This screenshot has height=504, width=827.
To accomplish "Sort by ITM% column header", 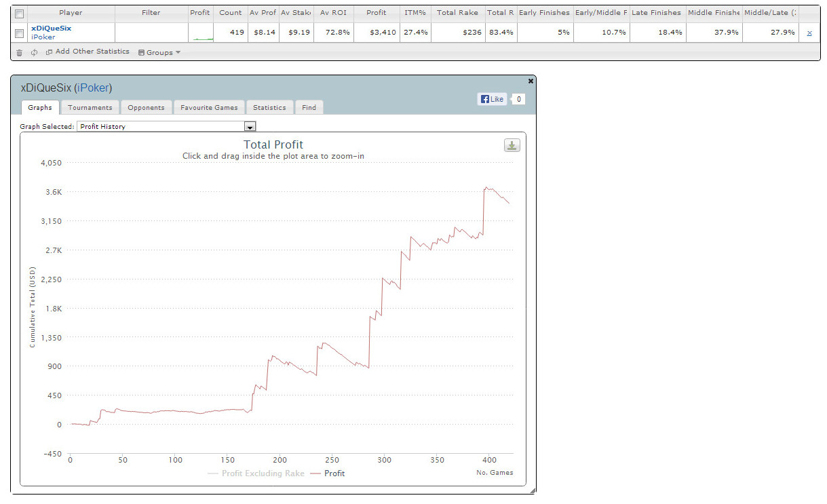I will click(x=414, y=13).
